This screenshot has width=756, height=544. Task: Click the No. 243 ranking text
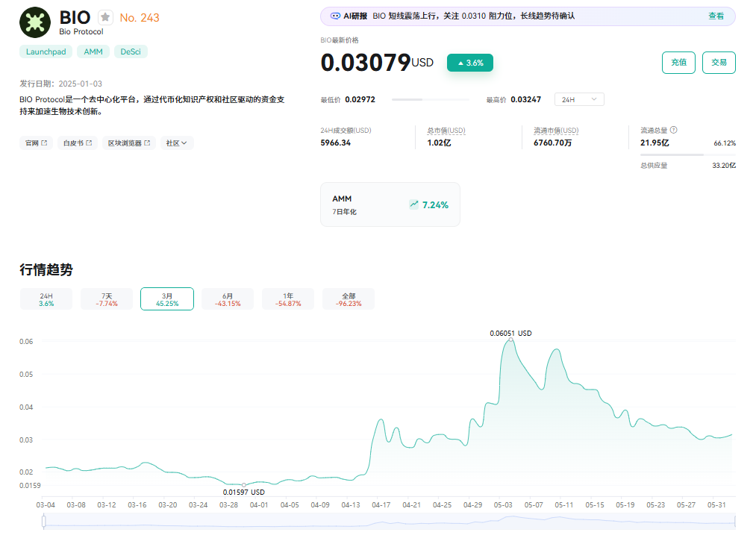click(140, 18)
